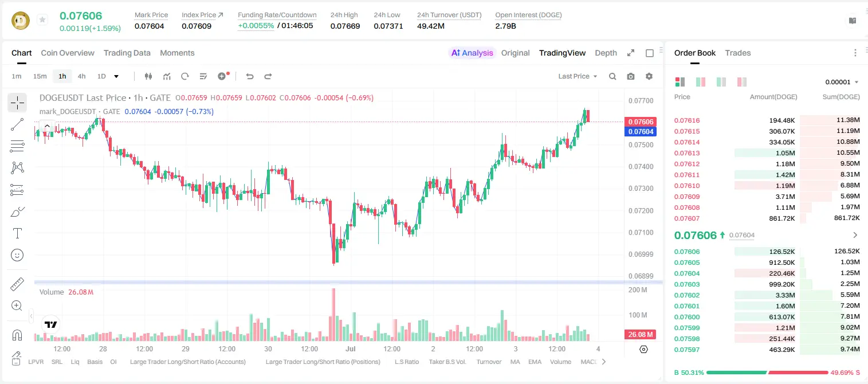Select the 0.07610 ask price row
Viewport: 868px width, 384px height.
tap(767, 186)
